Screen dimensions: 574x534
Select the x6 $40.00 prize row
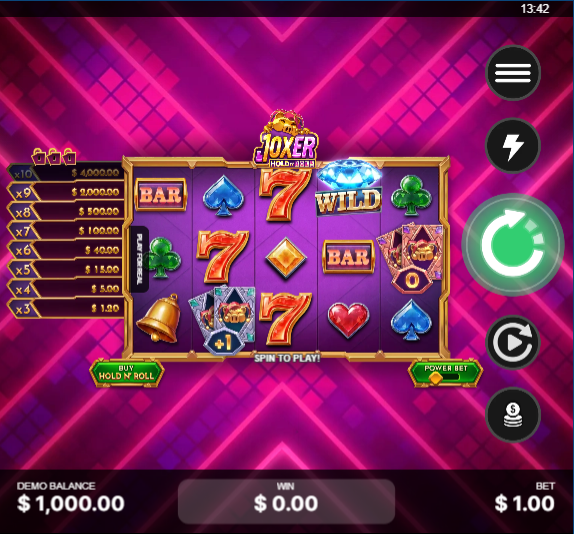pos(66,250)
